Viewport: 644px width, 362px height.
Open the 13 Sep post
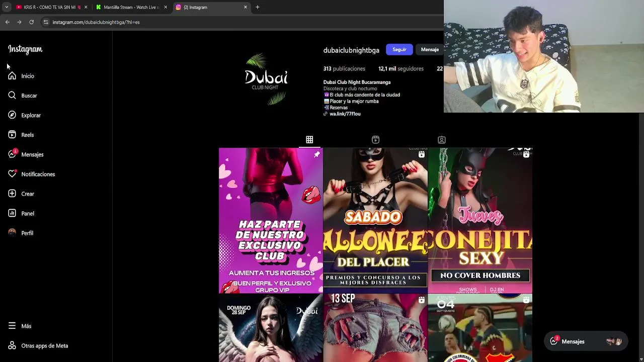point(375,328)
